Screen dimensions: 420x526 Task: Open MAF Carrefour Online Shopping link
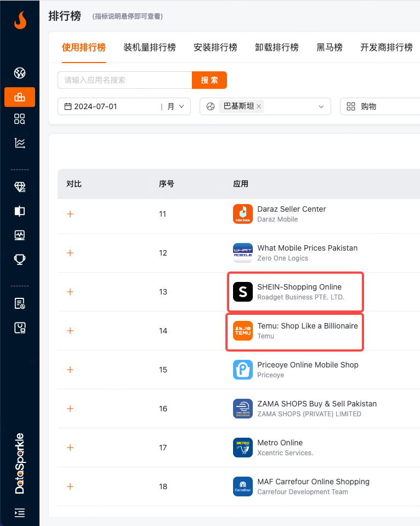[313, 482]
